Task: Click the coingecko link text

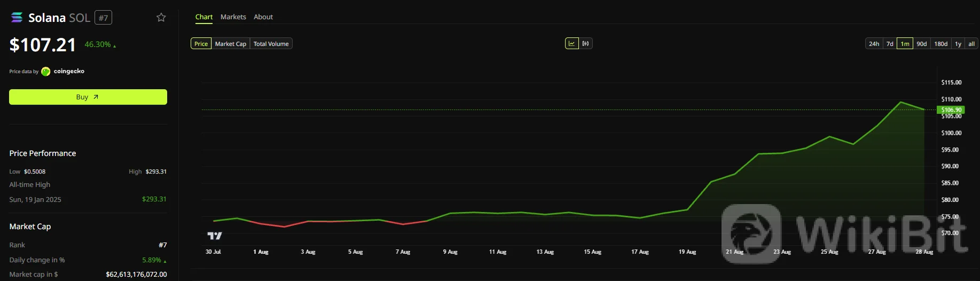Action: click(x=69, y=71)
